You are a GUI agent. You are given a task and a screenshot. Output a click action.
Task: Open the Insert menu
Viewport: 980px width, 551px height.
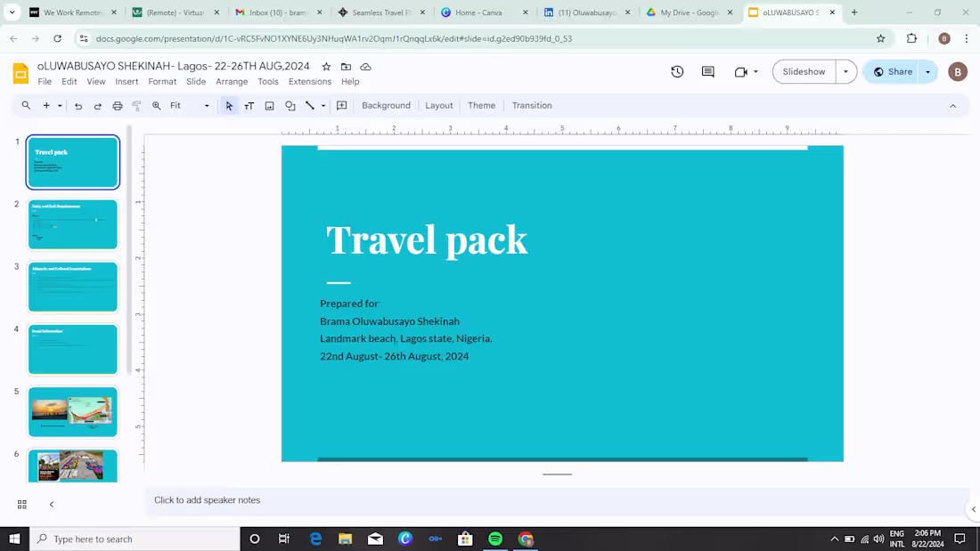[126, 81]
